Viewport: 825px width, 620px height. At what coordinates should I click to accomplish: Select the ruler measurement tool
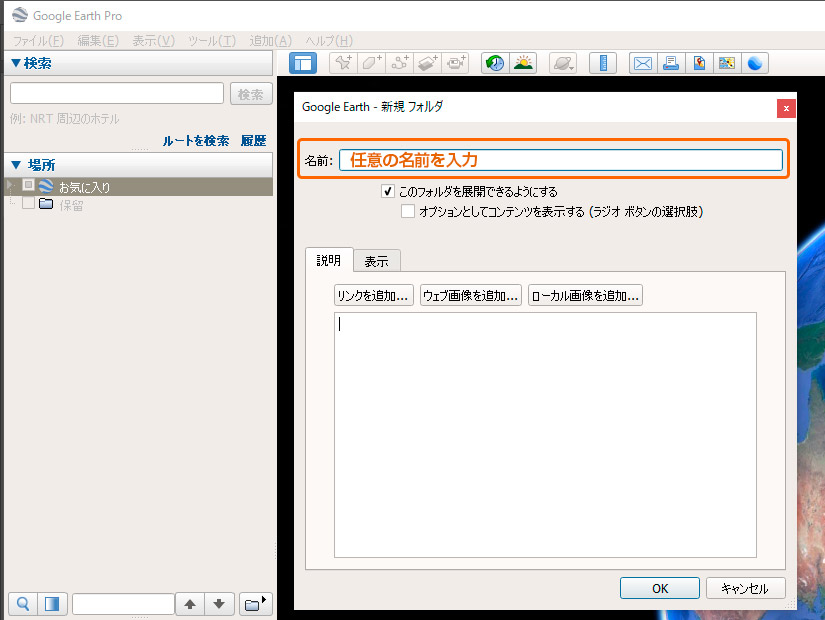point(603,63)
